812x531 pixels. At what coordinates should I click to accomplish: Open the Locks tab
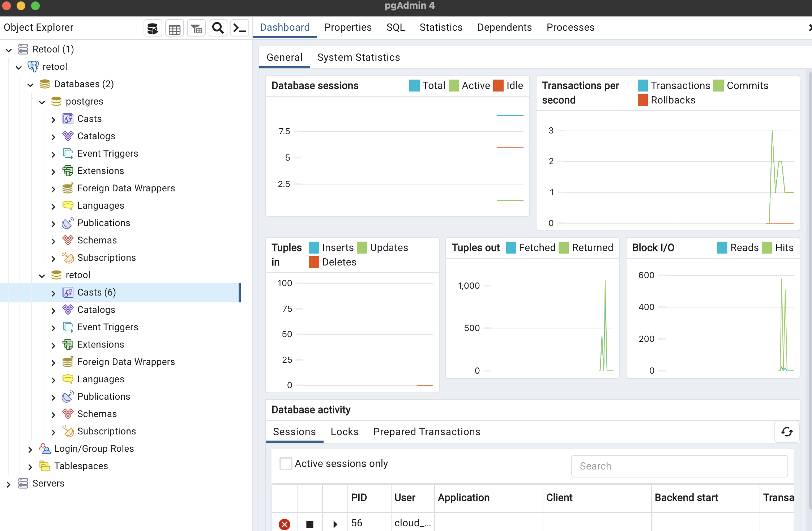[x=345, y=432]
